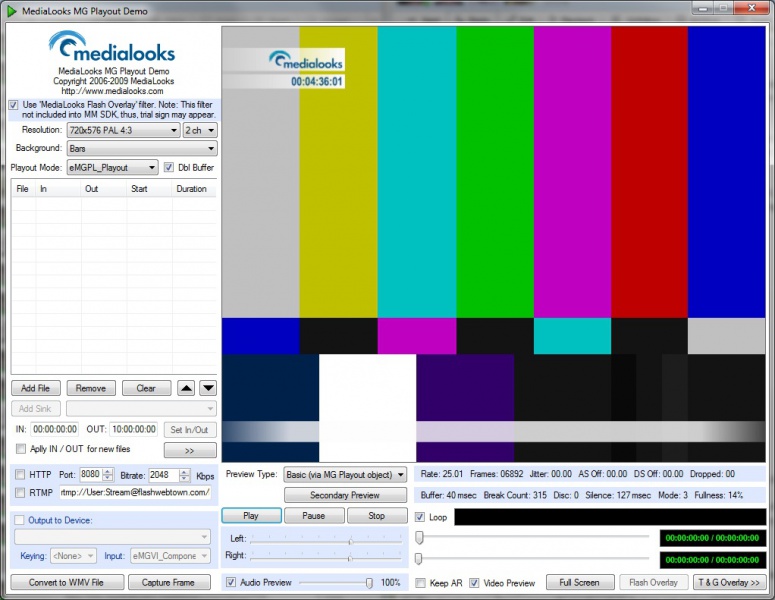Viewport: 775px width, 600px height.
Task: Toggle the MediaLooks Flash Overlay filter checkbox
Action: 13,105
